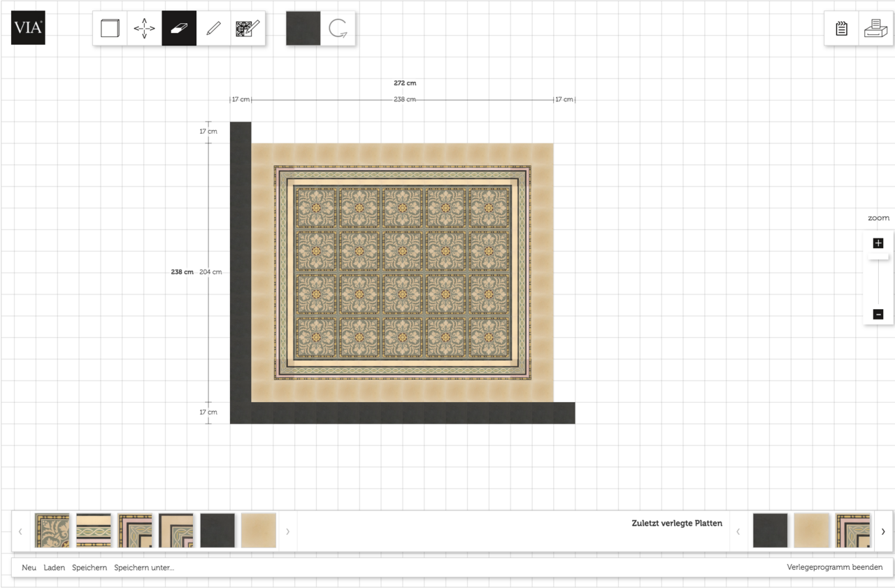Screen dimensions: 895x588
Task: Open a saved design with Laden
Action: click(54, 567)
